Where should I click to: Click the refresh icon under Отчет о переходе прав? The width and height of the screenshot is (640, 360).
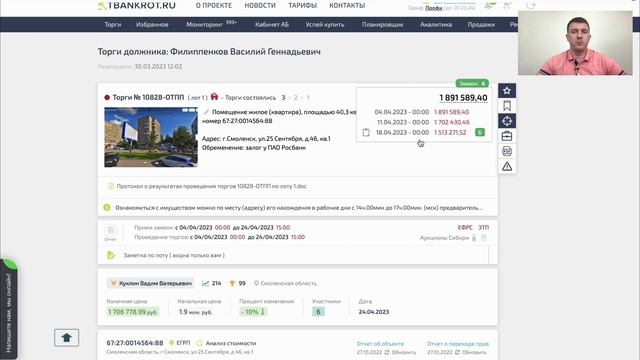(457, 352)
